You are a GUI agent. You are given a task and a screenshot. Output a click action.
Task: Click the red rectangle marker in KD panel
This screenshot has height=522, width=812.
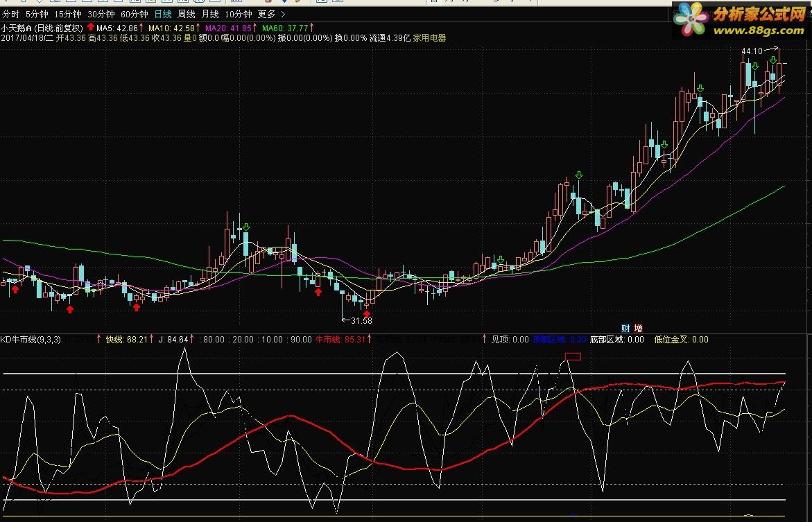click(573, 356)
